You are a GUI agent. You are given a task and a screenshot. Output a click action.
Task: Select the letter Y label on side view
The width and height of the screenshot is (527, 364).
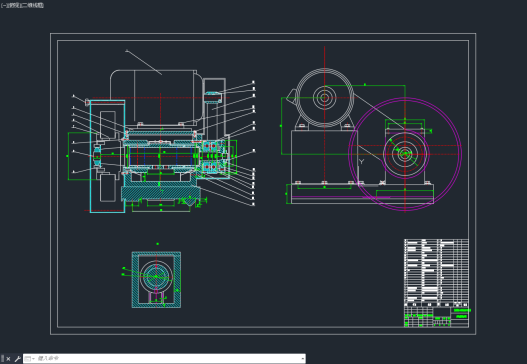361,162
